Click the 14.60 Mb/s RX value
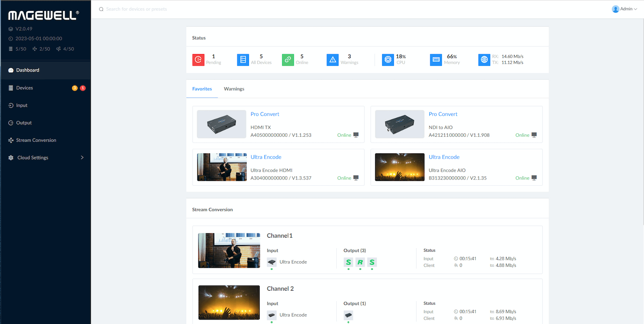Image resolution: width=644 pixels, height=324 pixels. [512, 57]
